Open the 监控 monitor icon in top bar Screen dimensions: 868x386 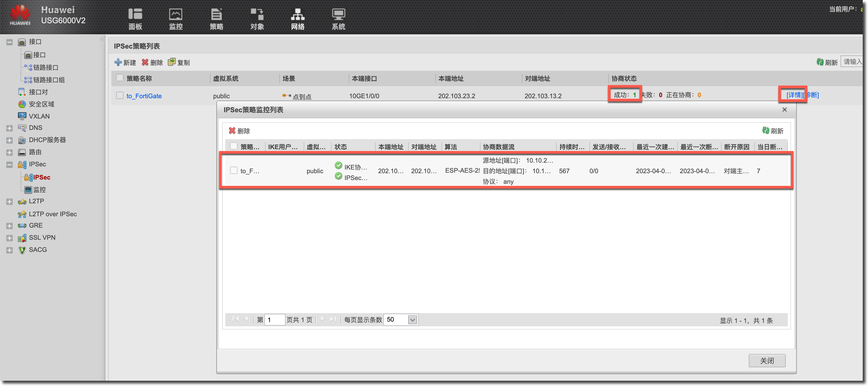(x=175, y=15)
